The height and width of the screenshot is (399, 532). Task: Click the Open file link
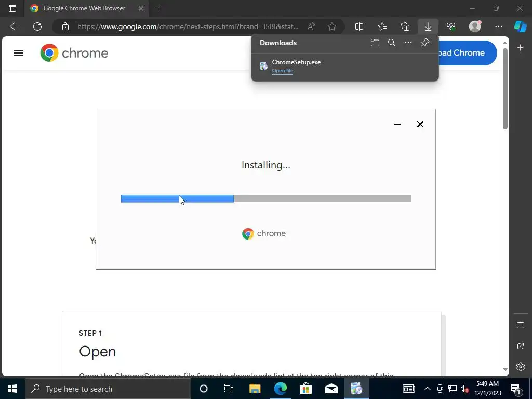[282, 71]
